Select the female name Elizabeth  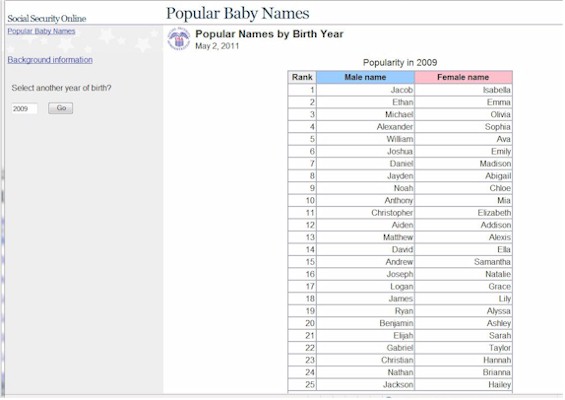coord(494,213)
